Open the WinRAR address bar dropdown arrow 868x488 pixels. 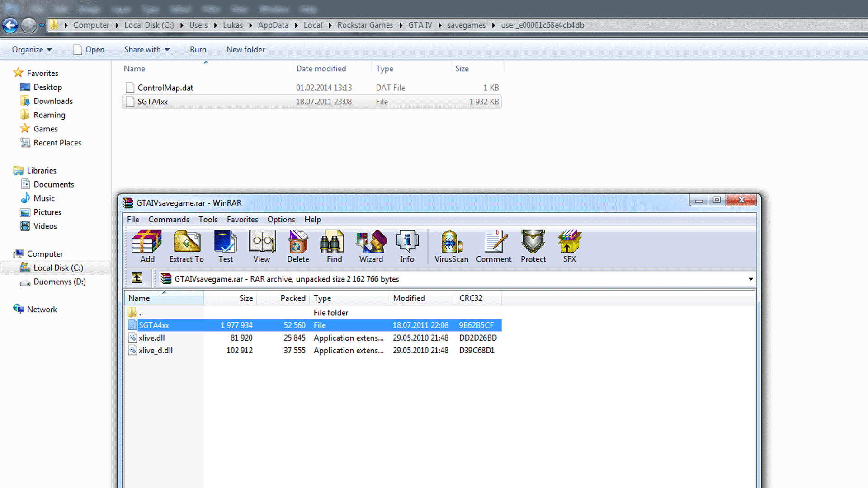pyautogui.click(x=750, y=279)
